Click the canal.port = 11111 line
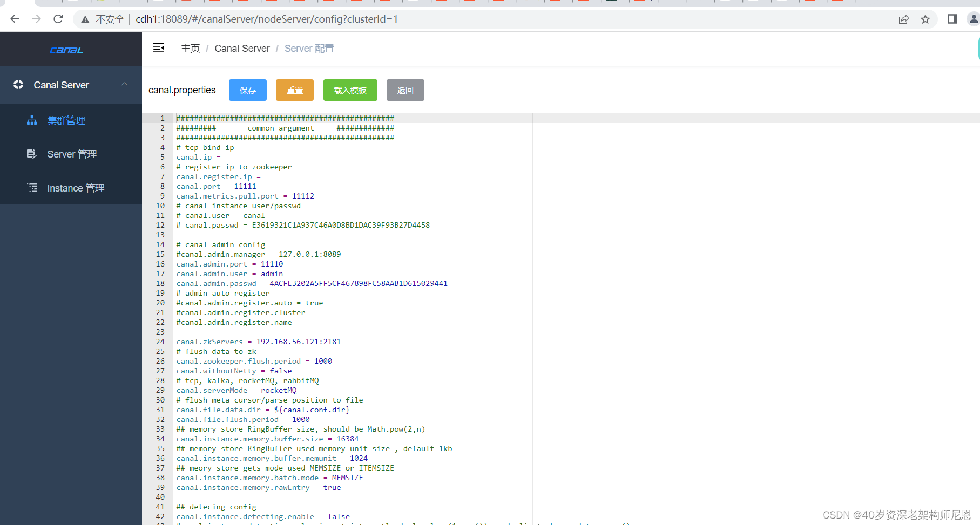980x525 pixels. coord(216,186)
